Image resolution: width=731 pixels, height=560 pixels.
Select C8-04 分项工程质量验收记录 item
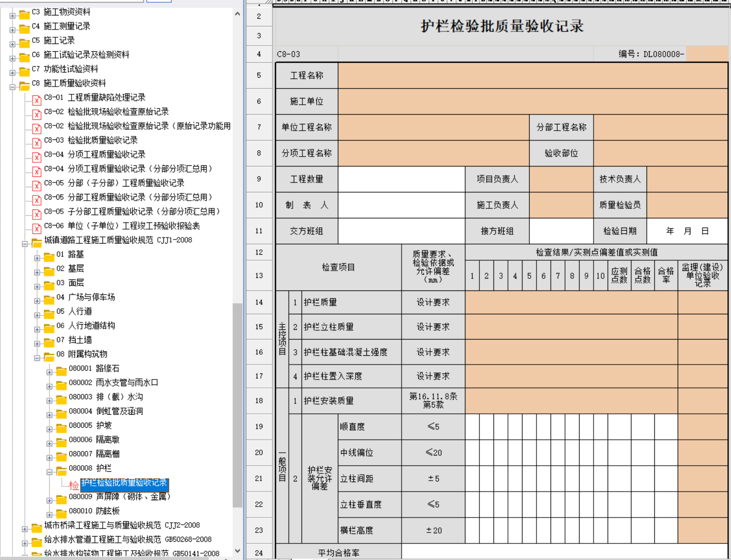pyautogui.click(x=94, y=155)
